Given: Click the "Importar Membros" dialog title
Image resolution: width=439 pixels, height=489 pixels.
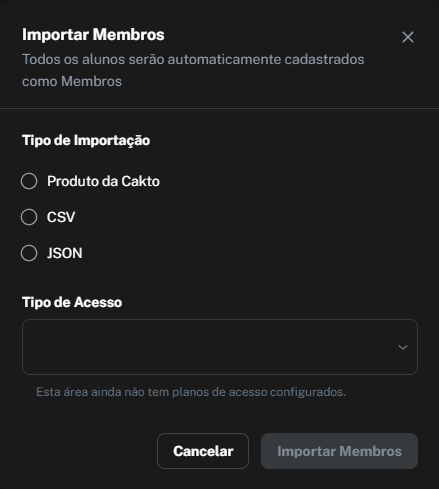Looking at the screenshot, I should [x=93, y=35].
